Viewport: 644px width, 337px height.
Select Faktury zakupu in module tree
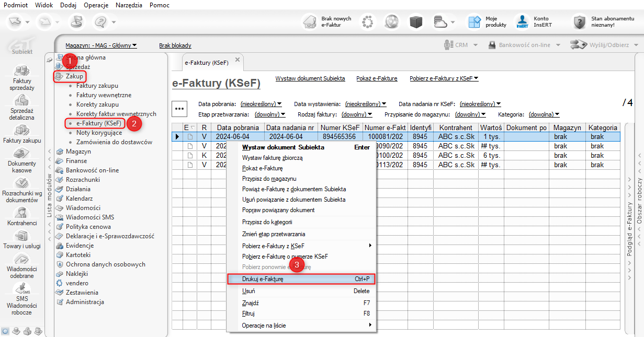(97, 86)
